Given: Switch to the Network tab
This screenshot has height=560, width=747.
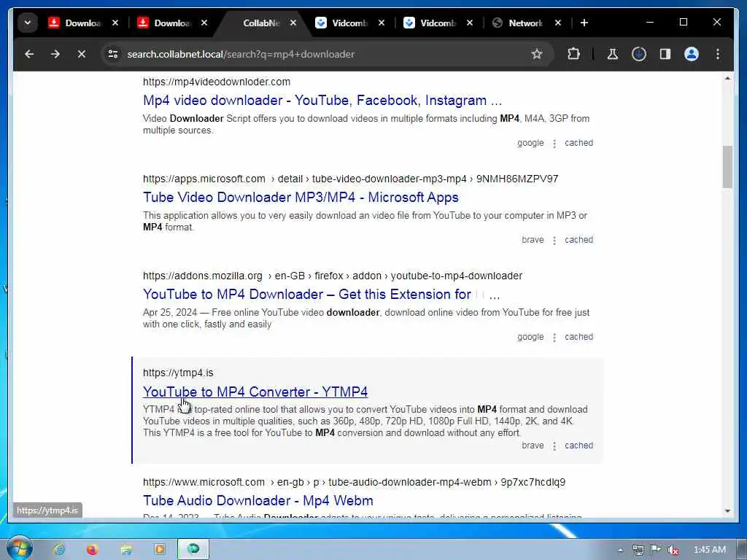Looking at the screenshot, I should click(x=519, y=23).
